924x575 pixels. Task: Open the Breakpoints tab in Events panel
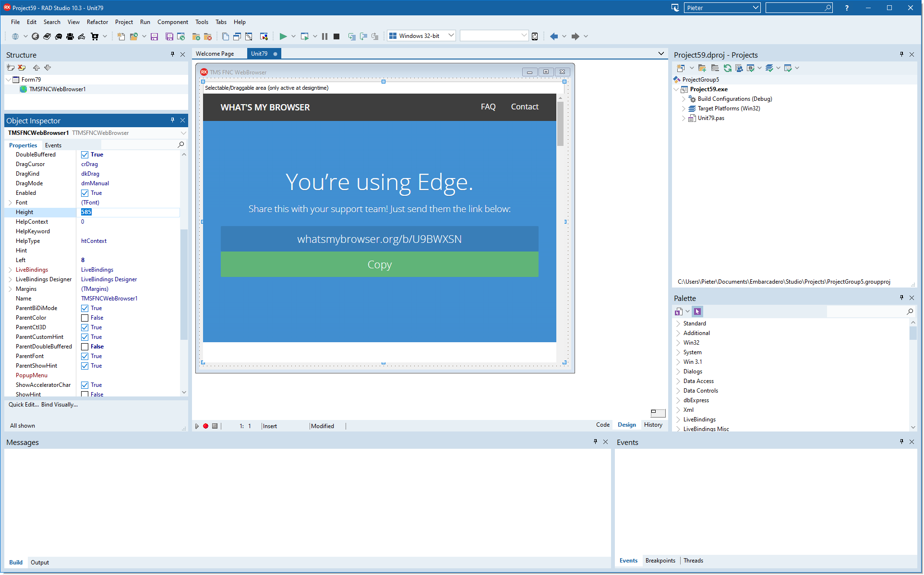(x=660, y=561)
